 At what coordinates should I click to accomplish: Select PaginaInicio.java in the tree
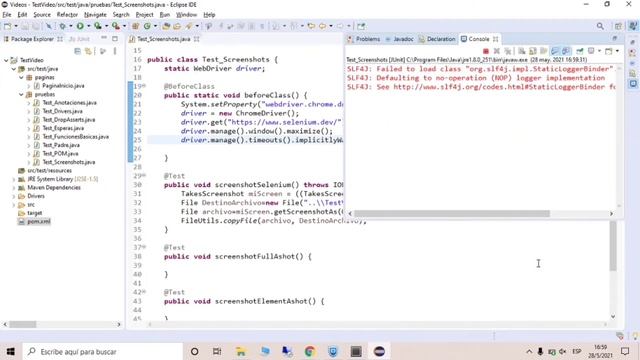pos(63,86)
